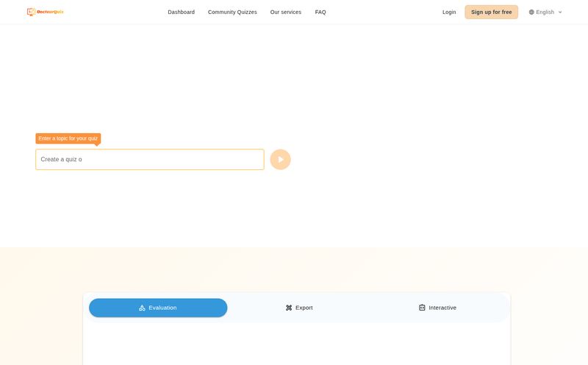Screen dimensions: 588x365
Task: Expand the English language chevron
Action: (x=560, y=12)
